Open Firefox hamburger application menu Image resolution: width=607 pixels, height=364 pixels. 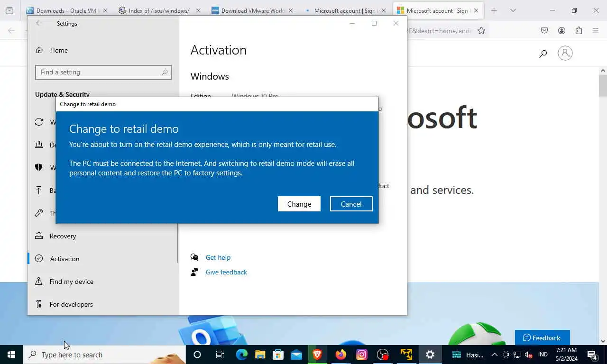[596, 31]
